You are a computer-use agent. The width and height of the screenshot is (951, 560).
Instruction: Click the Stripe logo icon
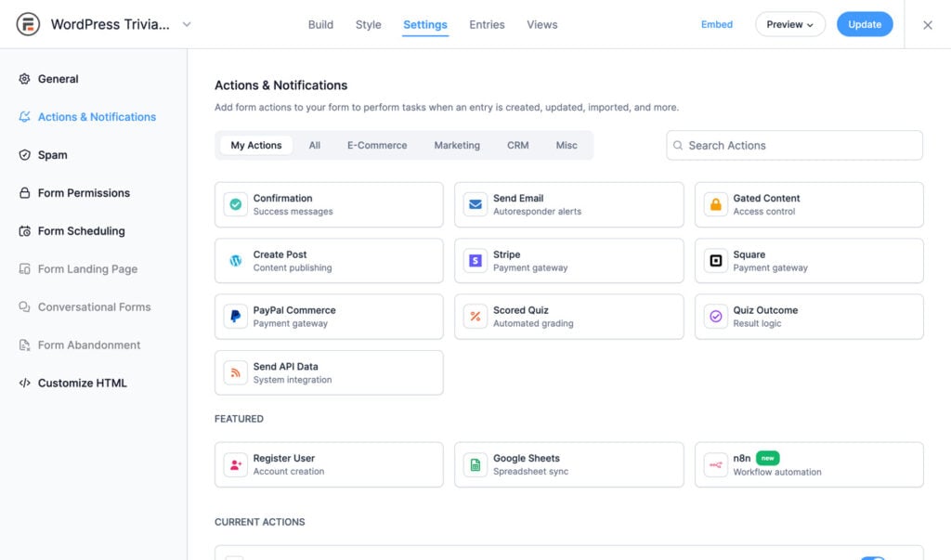pos(475,261)
